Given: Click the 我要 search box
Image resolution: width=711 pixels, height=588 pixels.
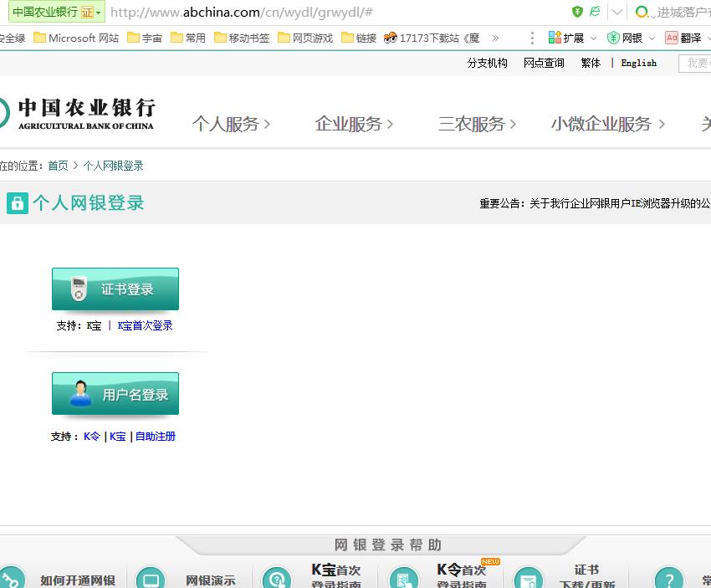Looking at the screenshot, I should click(x=694, y=63).
